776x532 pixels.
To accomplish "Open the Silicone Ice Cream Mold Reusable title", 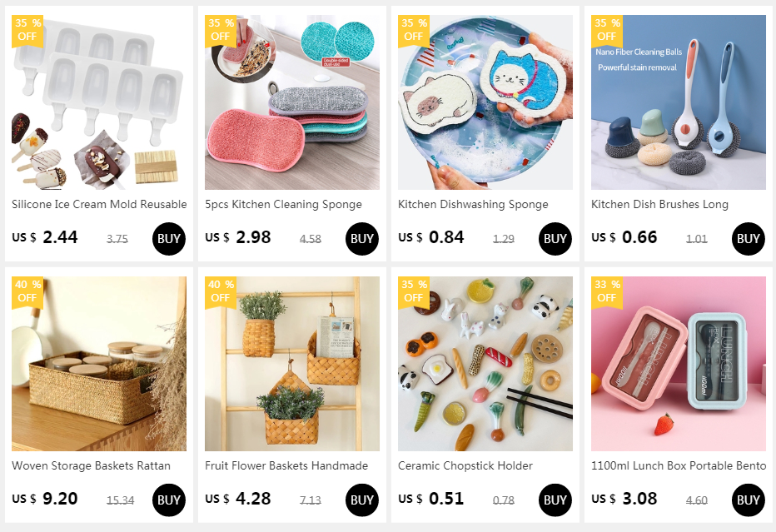I will click(99, 204).
